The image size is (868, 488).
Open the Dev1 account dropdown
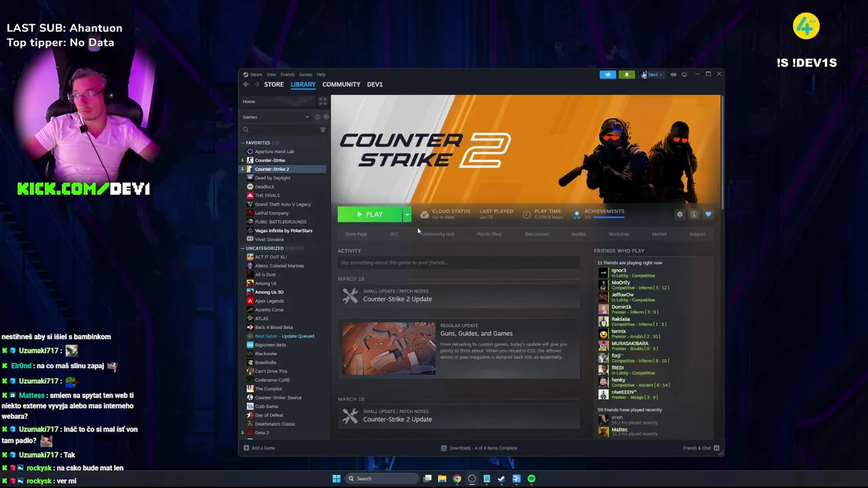(x=652, y=75)
